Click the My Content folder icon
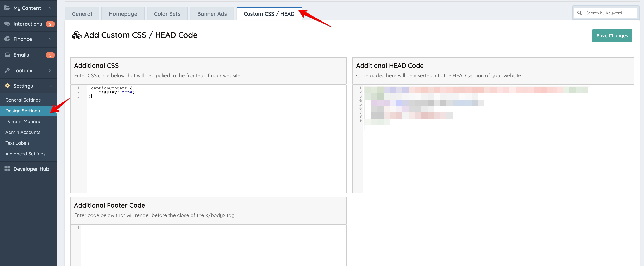 pyautogui.click(x=7, y=8)
